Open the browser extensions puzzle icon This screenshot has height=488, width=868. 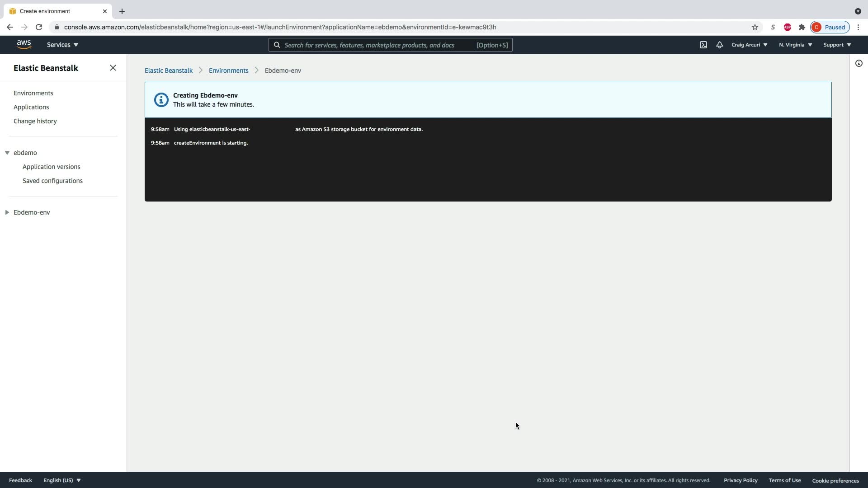[x=802, y=27]
